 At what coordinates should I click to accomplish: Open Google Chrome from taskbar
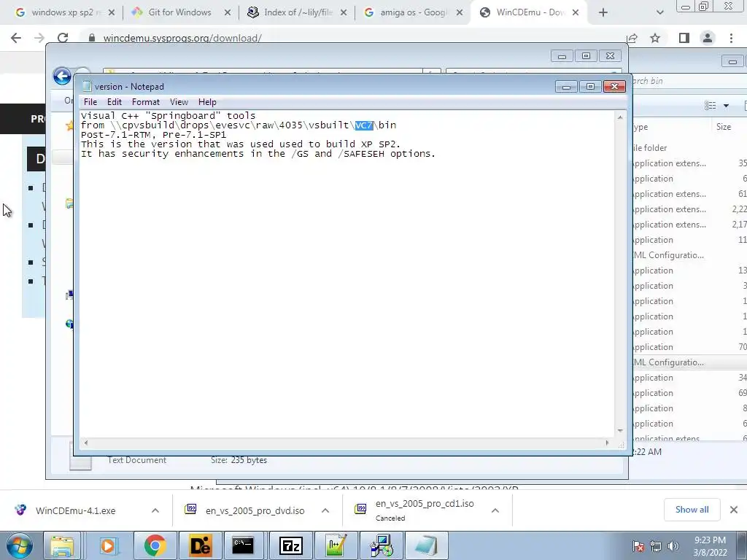coord(155,545)
